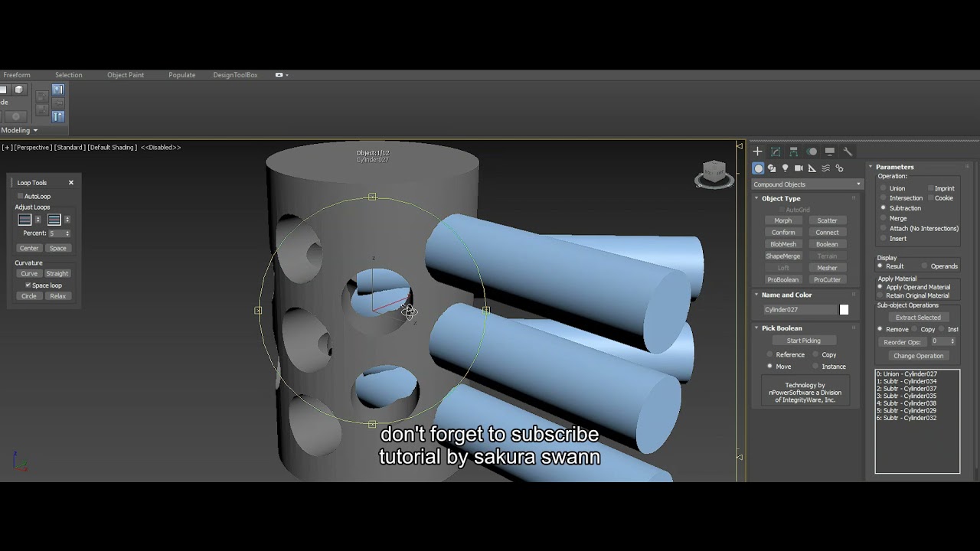The width and height of the screenshot is (980, 551).
Task: Select the Reference pick option
Action: point(769,355)
